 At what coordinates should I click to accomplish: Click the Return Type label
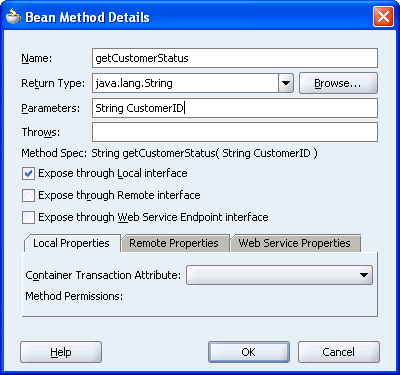tap(53, 83)
